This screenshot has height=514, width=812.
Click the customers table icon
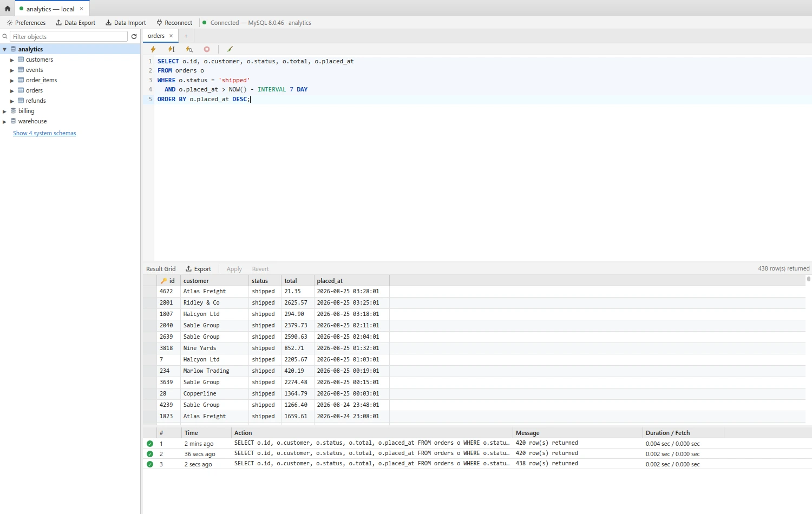(21, 60)
